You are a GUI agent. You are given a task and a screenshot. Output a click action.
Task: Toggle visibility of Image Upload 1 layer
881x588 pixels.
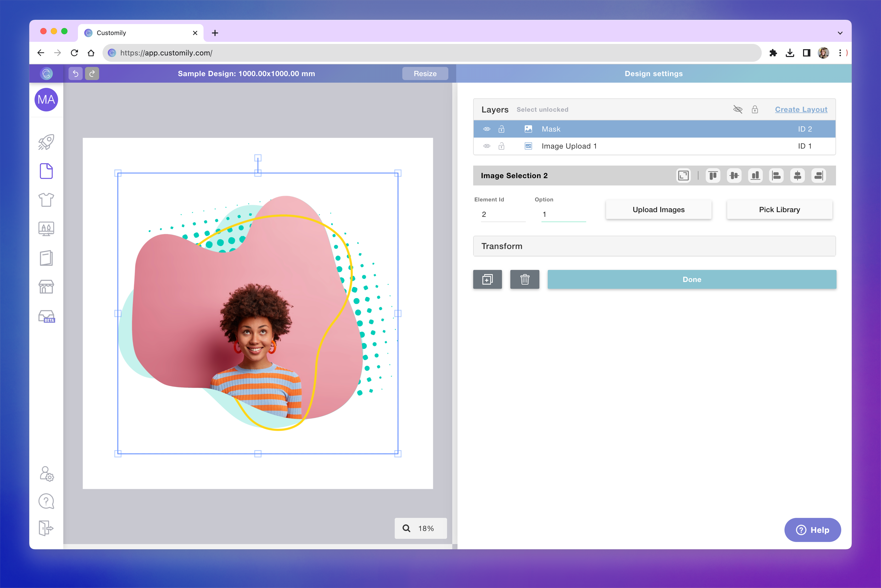pyautogui.click(x=487, y=146)
